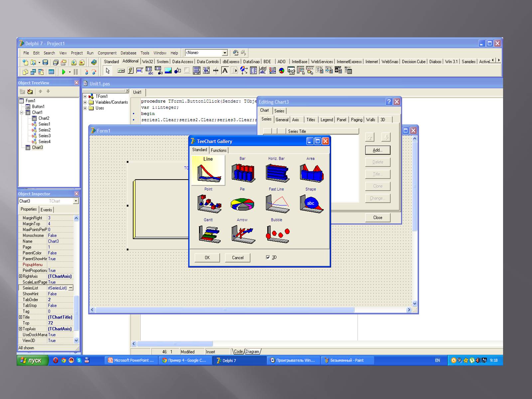The height and width of the screenshot is (399, 532).
Task: Expand the Title property
Action: point(20,317)
